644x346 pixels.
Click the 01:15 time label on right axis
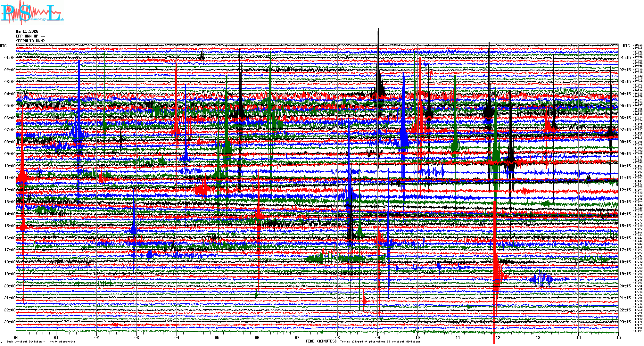click(625, 58)
